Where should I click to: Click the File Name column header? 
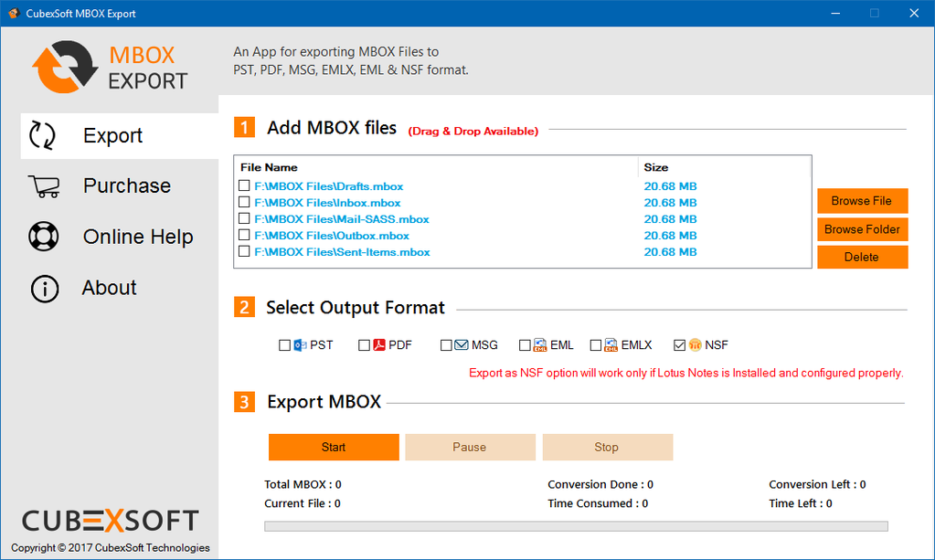pyautogui.click(x=269, y=167)
